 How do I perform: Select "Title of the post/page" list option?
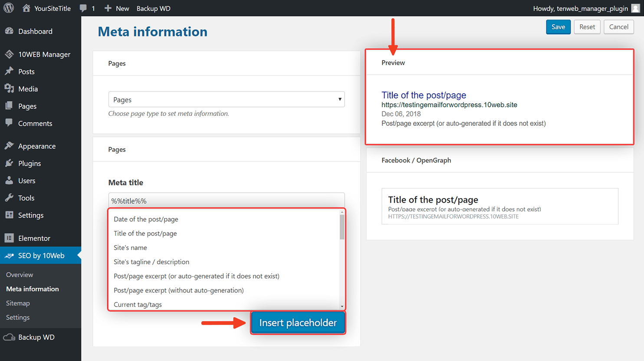click(x=145, y=233)
